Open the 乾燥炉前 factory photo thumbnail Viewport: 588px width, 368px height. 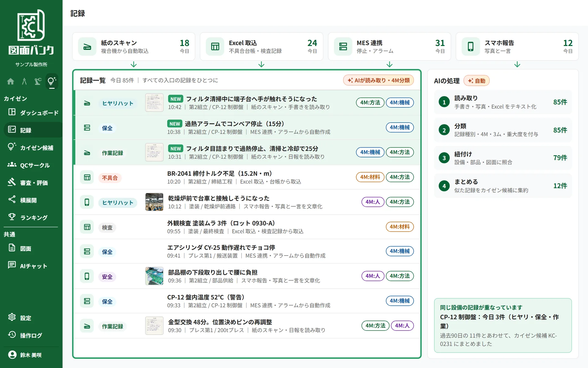coord(154,202)
